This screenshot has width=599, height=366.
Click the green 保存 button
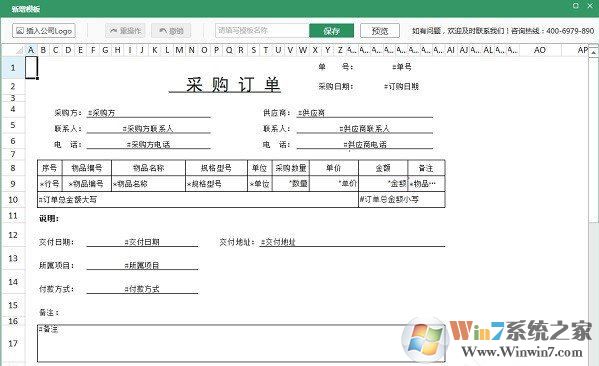click(x=331, y=31)
